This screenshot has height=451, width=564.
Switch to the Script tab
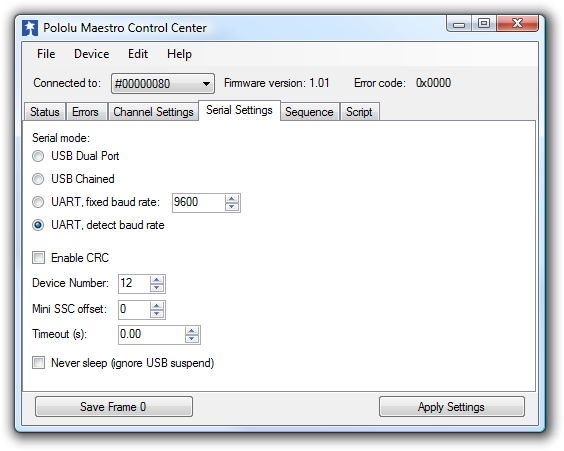359,112
